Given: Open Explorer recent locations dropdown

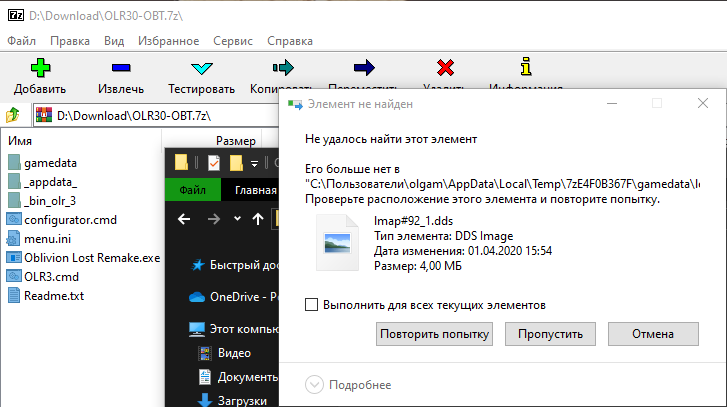Looking at the screenshot, I should tap(237, 219).
